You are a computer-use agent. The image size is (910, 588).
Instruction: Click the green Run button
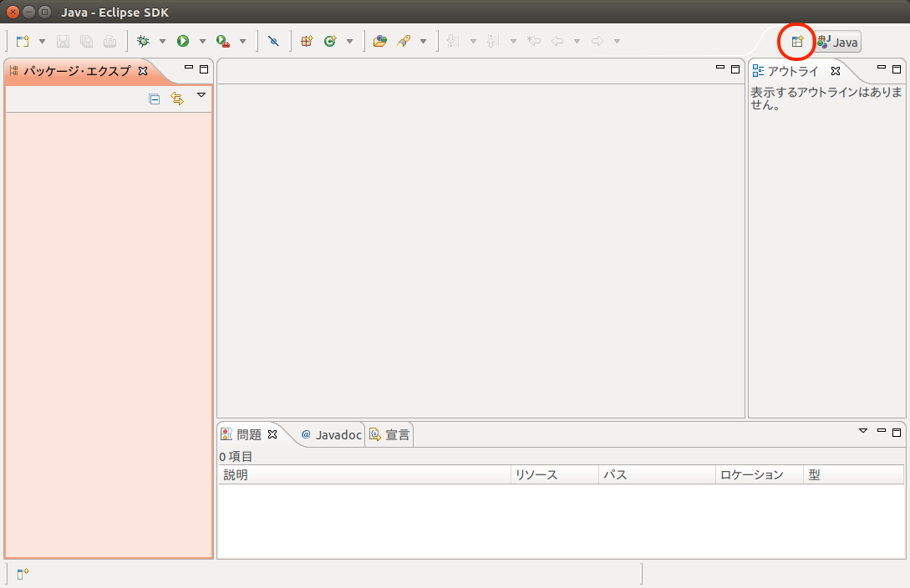(x=183, y=41)
